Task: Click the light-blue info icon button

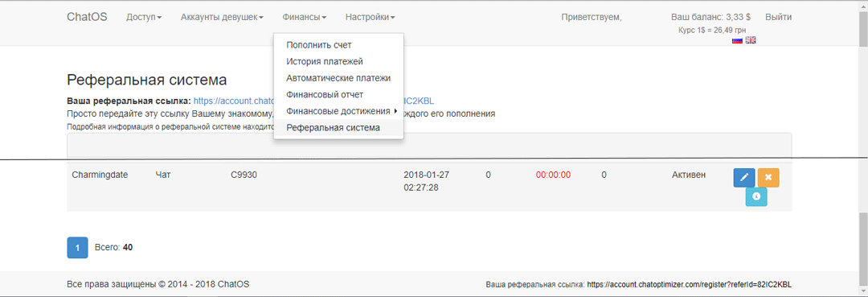Action: click(x=756, y=196)
